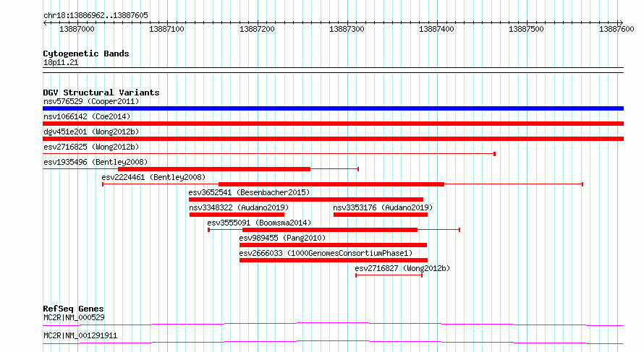Viewport: 644px width, 352px height.
Task: Click the 18p11.21 band label
Action: pyautogui.click(x=61, y=62)
